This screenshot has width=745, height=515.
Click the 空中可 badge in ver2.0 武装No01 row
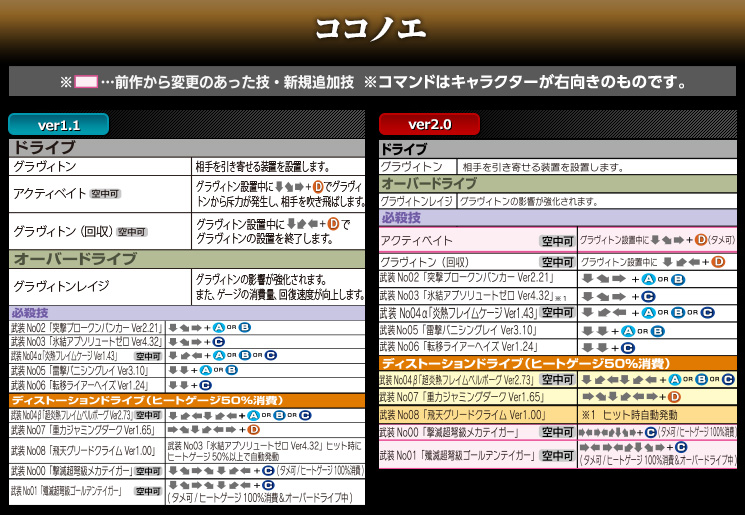click(557, 456)
